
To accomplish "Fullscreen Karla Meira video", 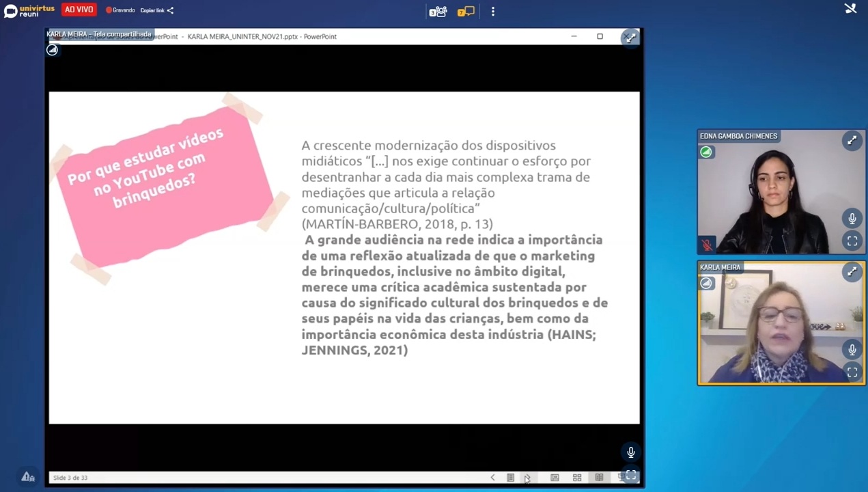I will click(852, 372).
